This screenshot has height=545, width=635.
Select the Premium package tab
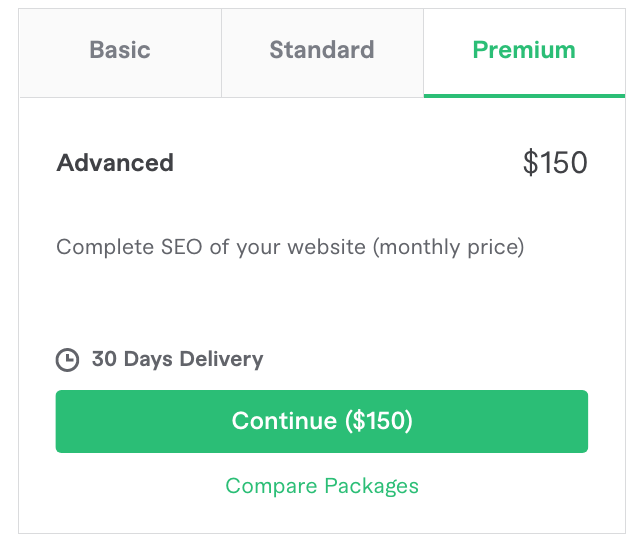(524, 50)
